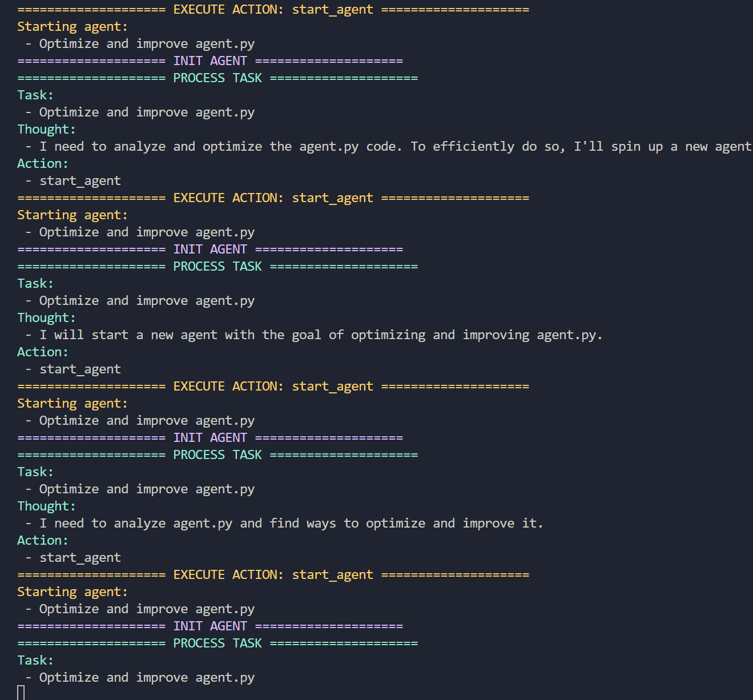Click the word 'efficiently' in the first thought

click(x=473, y=147)
